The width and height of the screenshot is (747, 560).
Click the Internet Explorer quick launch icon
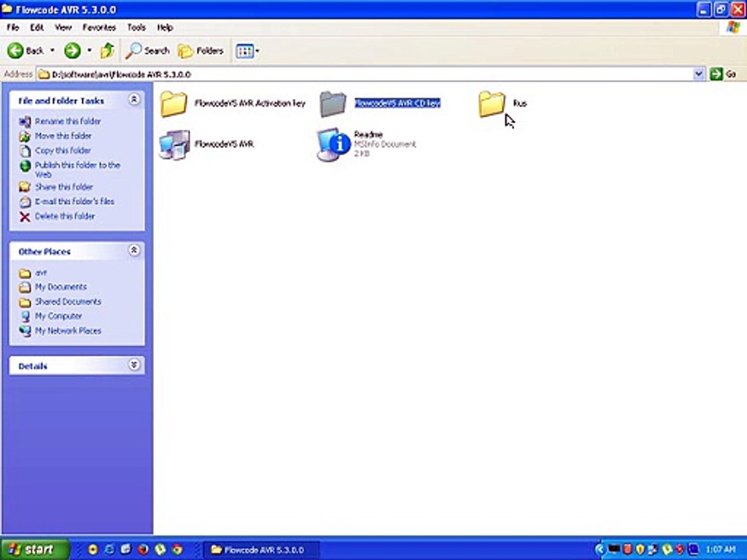point(109,549)
